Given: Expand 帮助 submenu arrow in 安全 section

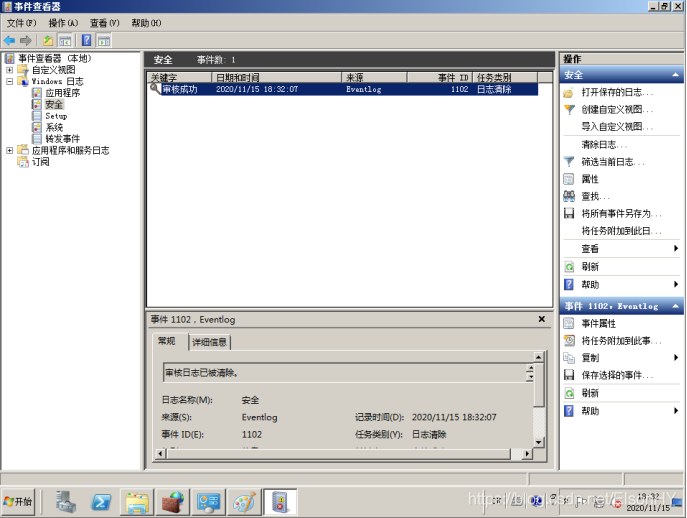Looking at the screenshot, I should tap(676, 284).
